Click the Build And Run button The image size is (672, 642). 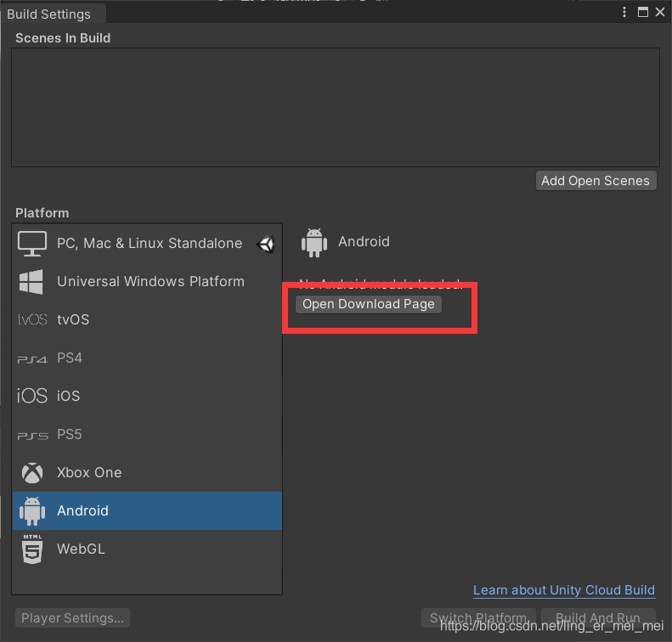(x=598, y=618)
